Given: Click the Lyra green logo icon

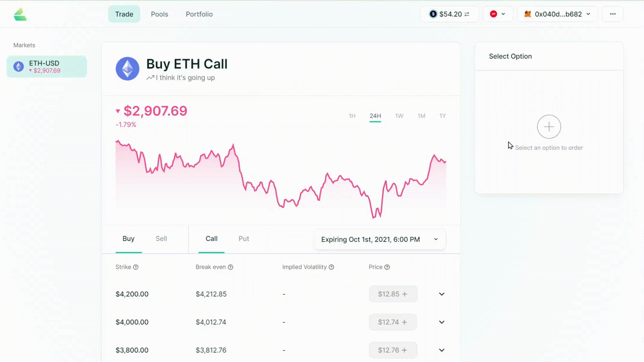Looking at the screenshot, I should 20,14.
